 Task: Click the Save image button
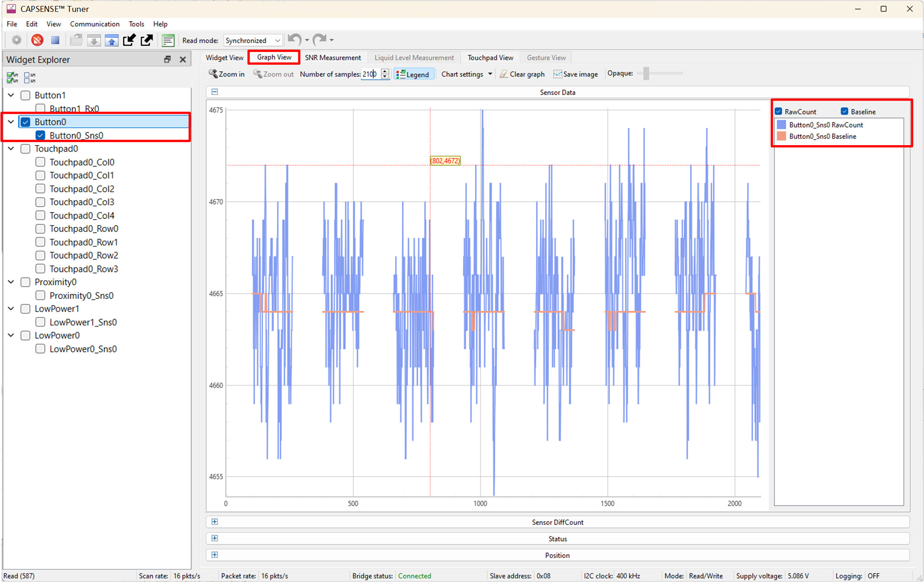point(576,74)
